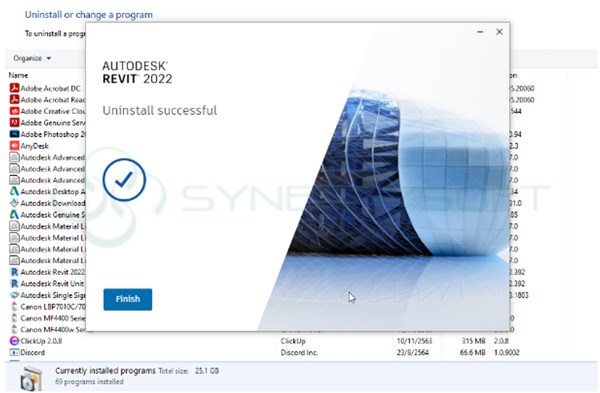Viewport: 600px width, 393px height.
Task: Select Autodesk Desktop App icon
Action: tap(14, 191)
